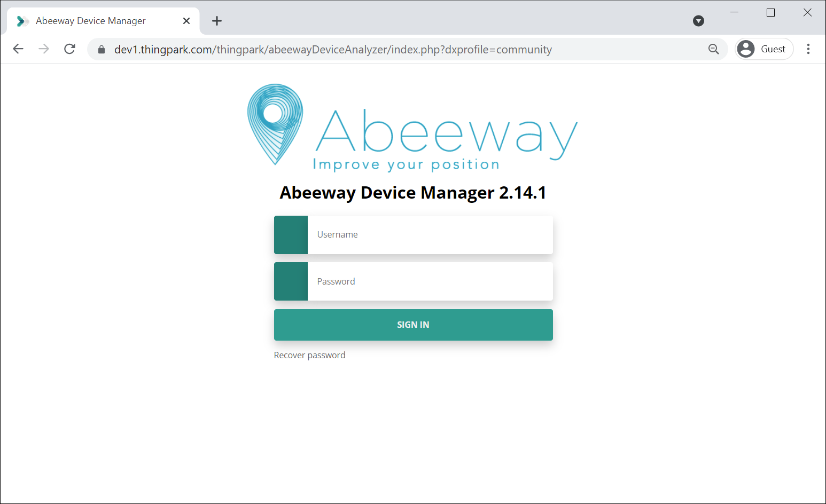This screenshot has width=826, height=504.
Task: Click the browser forward arrow
Action: pyautogui.click(x=44, y=49)
